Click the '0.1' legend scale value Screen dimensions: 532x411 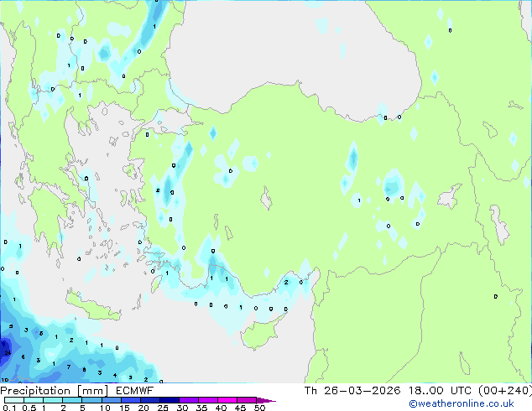(x=10, y=408)
